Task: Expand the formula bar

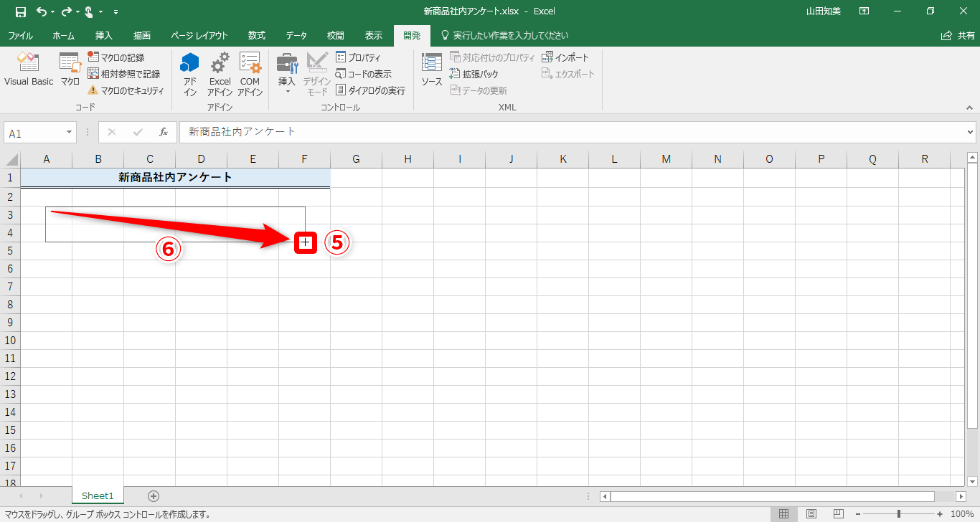Action: click(x=971, y=132)
